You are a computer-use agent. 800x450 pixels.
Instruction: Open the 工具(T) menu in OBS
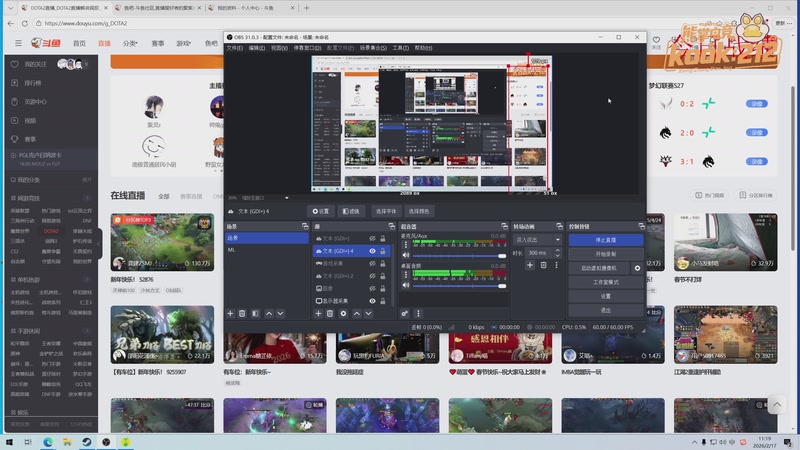click(x=400, y=47)
